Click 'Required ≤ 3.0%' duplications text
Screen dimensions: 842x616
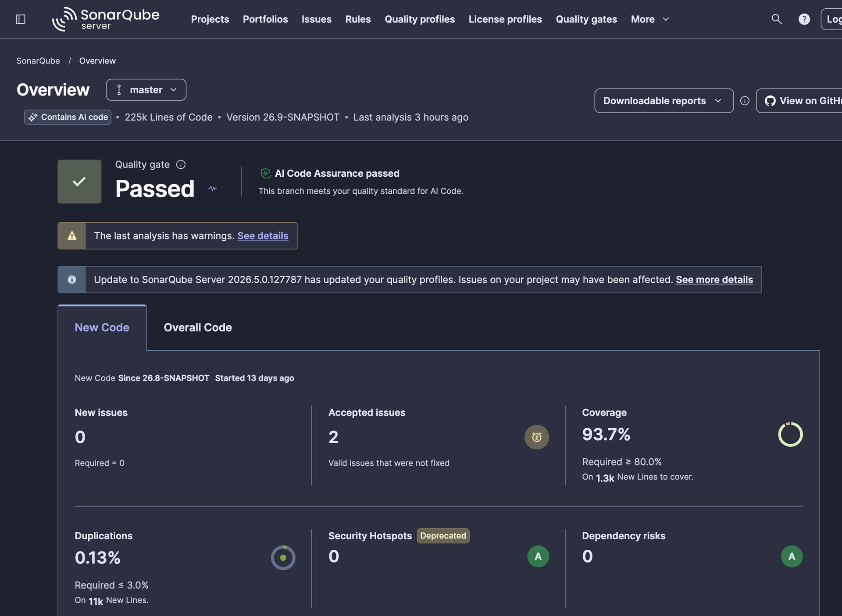pyautogui.click(x=111, y=585)
